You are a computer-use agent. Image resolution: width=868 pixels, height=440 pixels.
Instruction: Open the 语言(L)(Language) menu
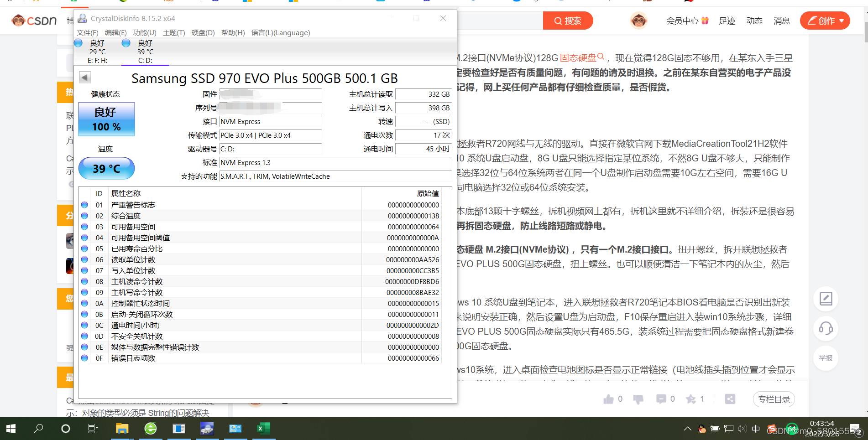281,33
